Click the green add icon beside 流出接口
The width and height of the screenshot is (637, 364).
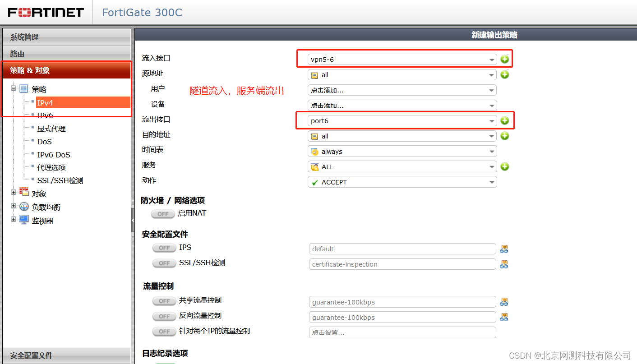coord(504,120)
